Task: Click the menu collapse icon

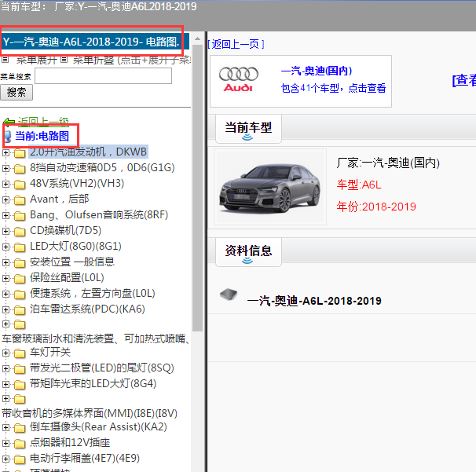Action: tap(64, 60)
